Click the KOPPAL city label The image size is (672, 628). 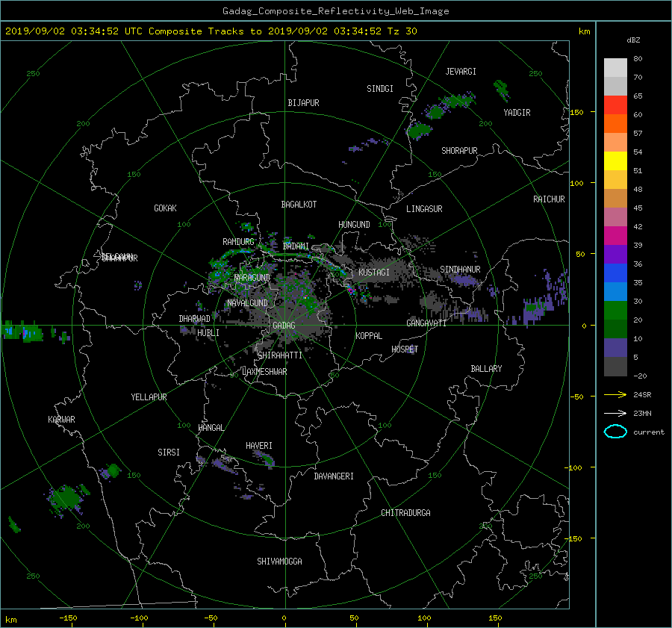pos(369,336)
